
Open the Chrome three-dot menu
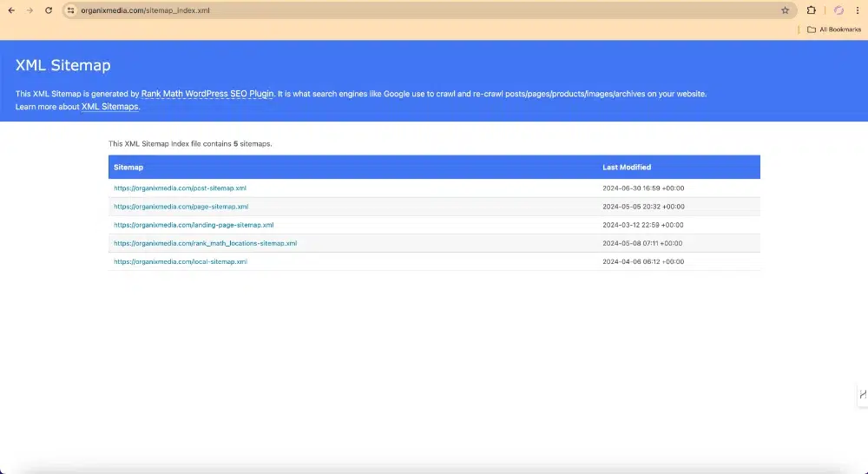[x=858, y=10]
